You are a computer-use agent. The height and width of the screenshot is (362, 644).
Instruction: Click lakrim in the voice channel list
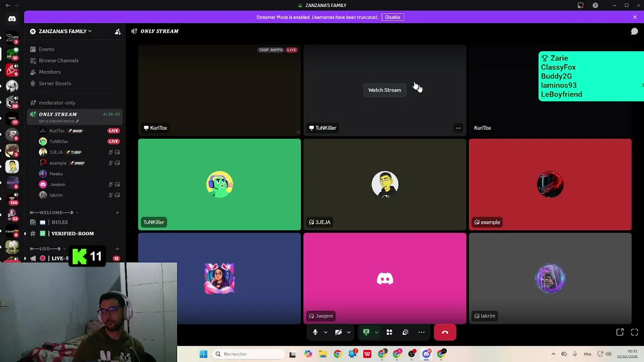coord(56,195)
